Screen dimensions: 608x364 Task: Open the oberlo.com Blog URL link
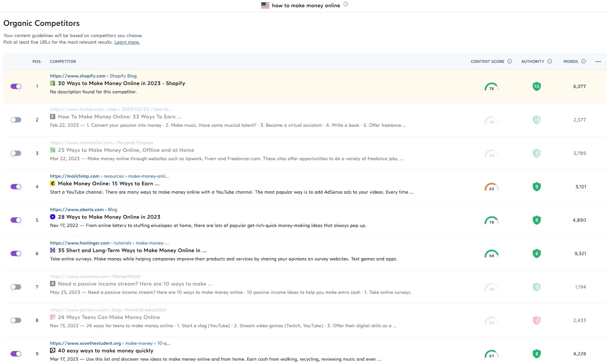(x=84, y=210)
